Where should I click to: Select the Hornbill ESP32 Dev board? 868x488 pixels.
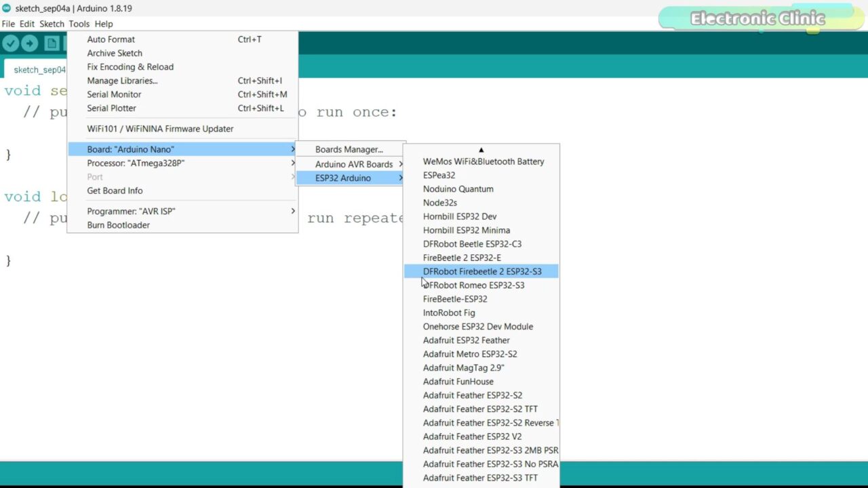[x=481, y=216]
